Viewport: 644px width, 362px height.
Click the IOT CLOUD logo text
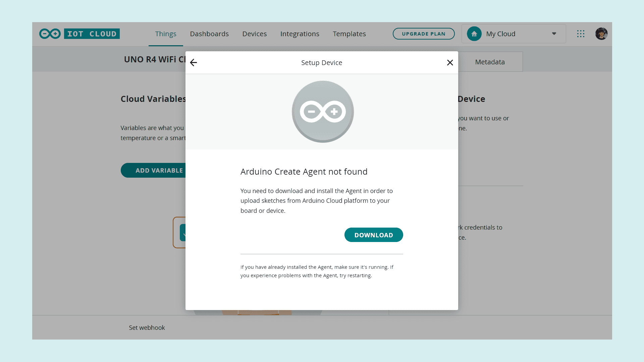pyautogui.click(x=92, y=34)
